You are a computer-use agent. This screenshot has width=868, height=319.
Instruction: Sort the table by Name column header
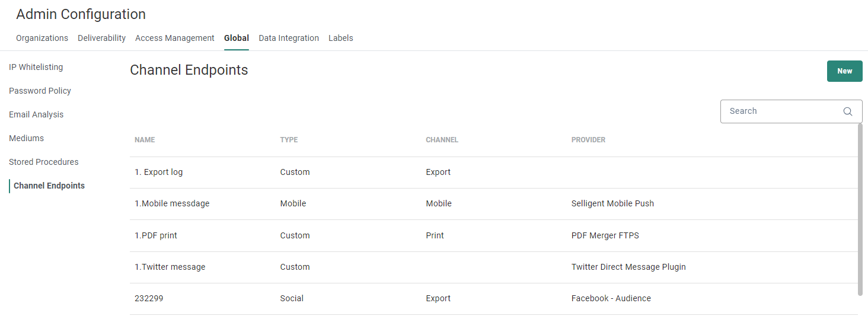click(x=145, y=140)
